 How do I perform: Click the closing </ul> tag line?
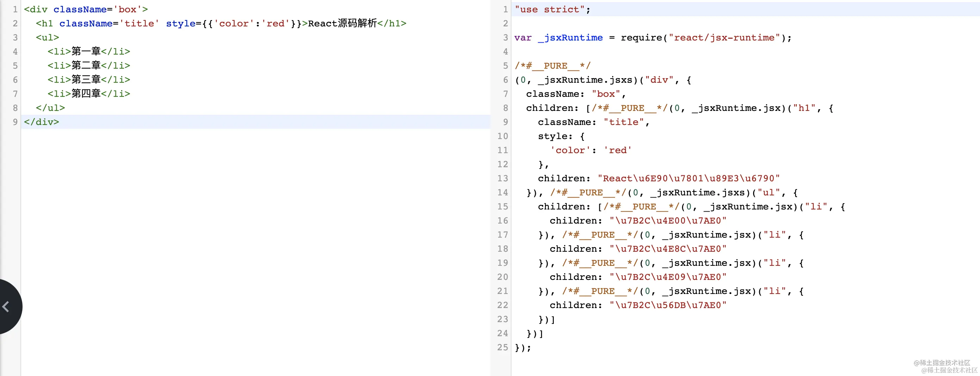[x=50, y=108]
